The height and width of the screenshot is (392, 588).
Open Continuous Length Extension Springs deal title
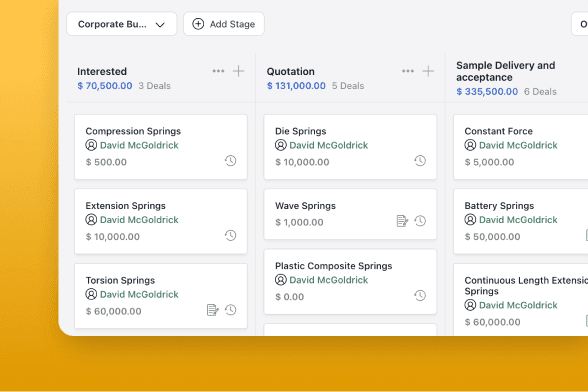tap(526, 286)
